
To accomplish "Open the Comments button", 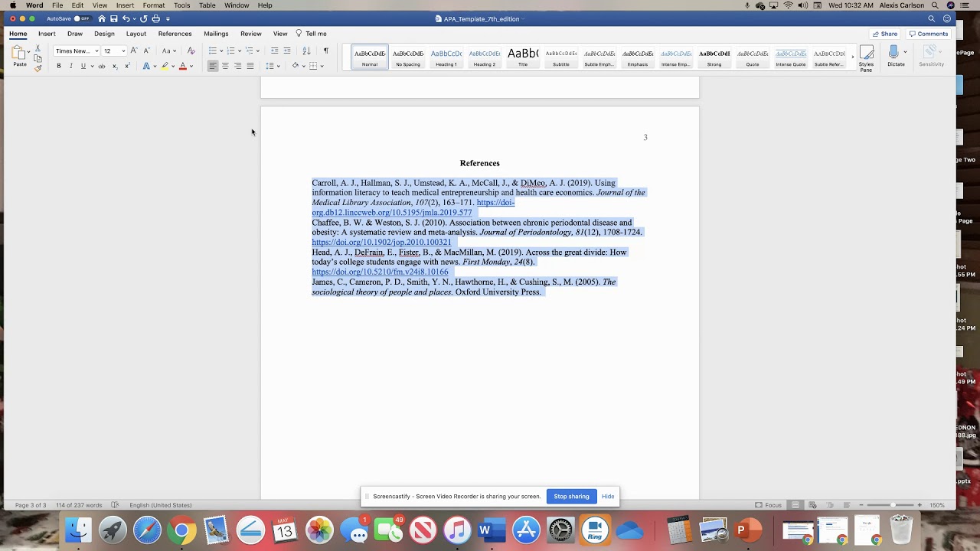I will coord(928,34).
